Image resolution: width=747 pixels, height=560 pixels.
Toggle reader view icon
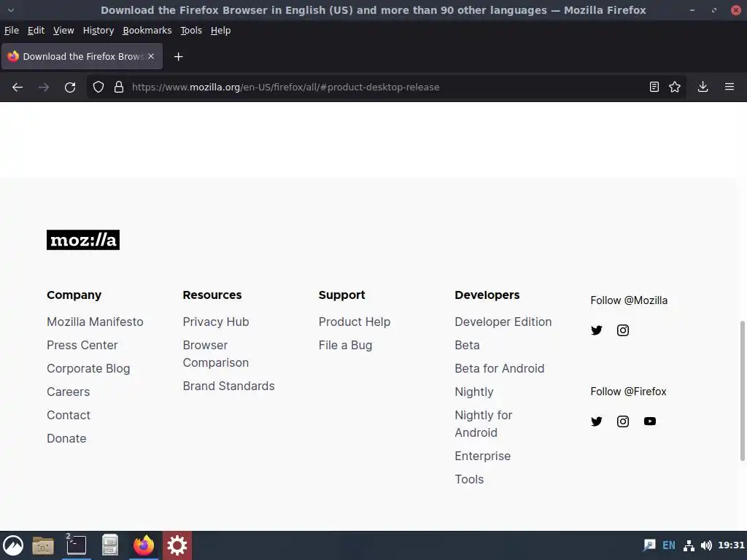coord(654,87)
